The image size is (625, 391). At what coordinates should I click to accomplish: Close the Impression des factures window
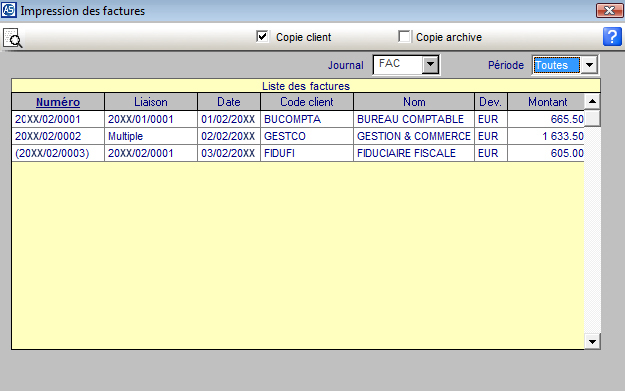pos(609,10)
